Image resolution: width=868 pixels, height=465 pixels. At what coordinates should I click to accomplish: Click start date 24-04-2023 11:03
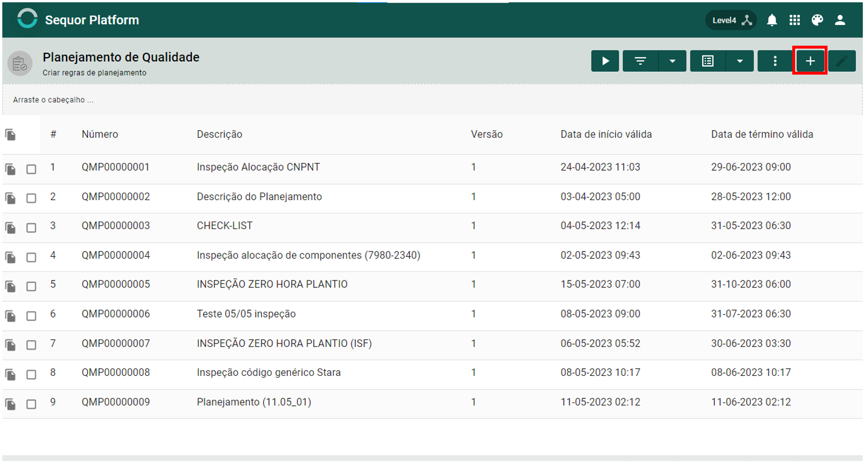[600, 167]
